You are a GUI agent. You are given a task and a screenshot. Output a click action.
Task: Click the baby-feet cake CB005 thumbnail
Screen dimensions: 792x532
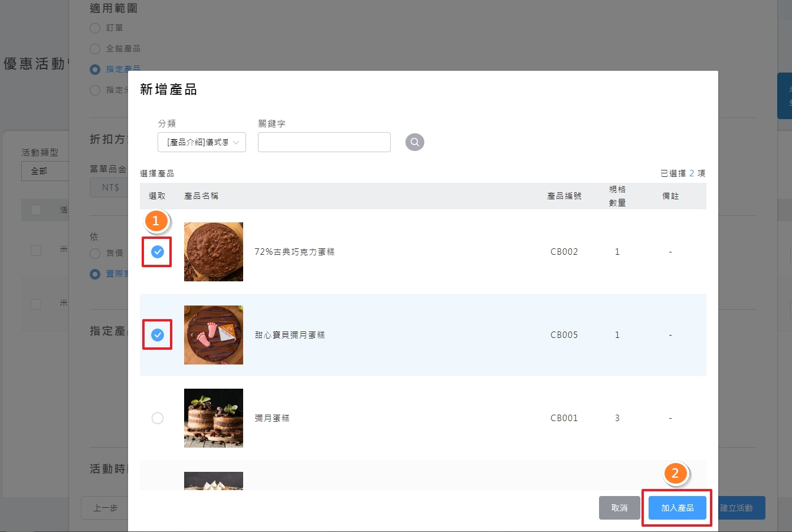point(213,334)
